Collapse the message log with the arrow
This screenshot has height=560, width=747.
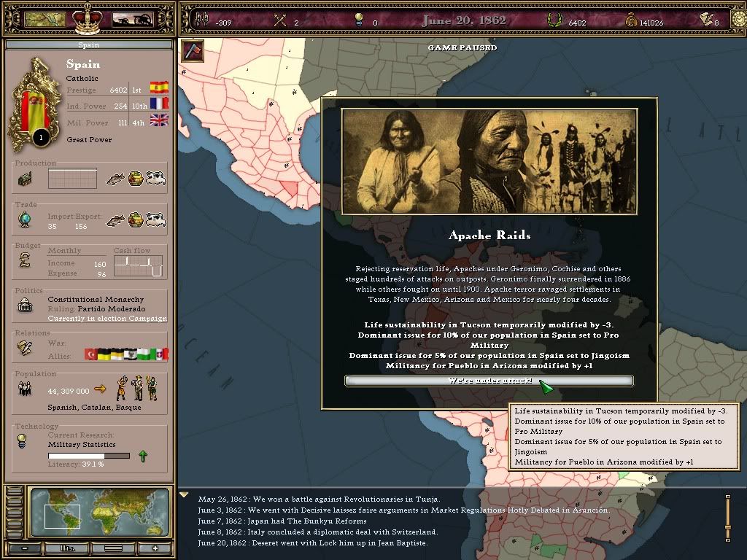click(x=184, y=495)
